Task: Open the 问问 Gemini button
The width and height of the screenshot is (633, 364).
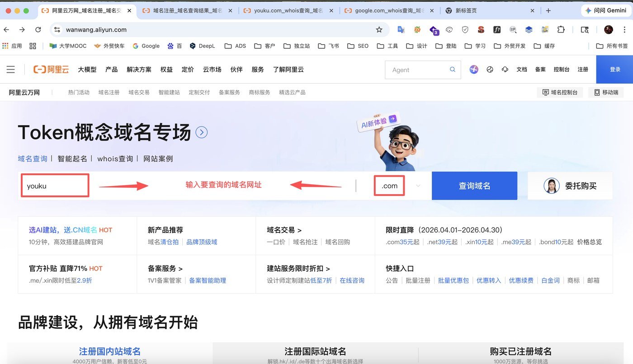Action: click(x=605, y=10)
